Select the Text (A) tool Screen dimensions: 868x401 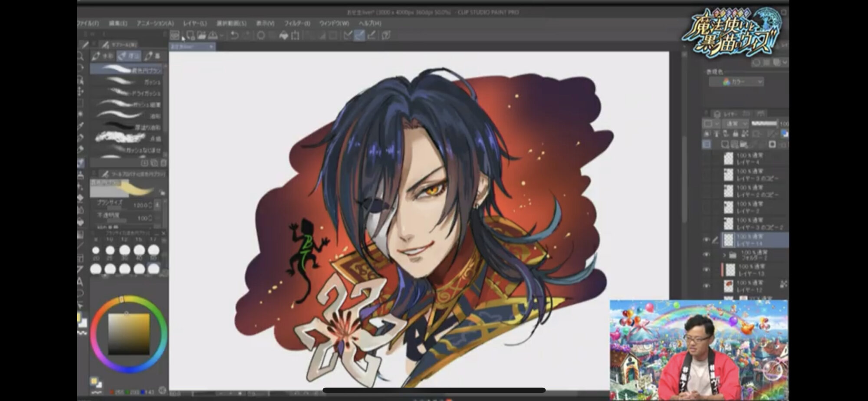[81, 282]
